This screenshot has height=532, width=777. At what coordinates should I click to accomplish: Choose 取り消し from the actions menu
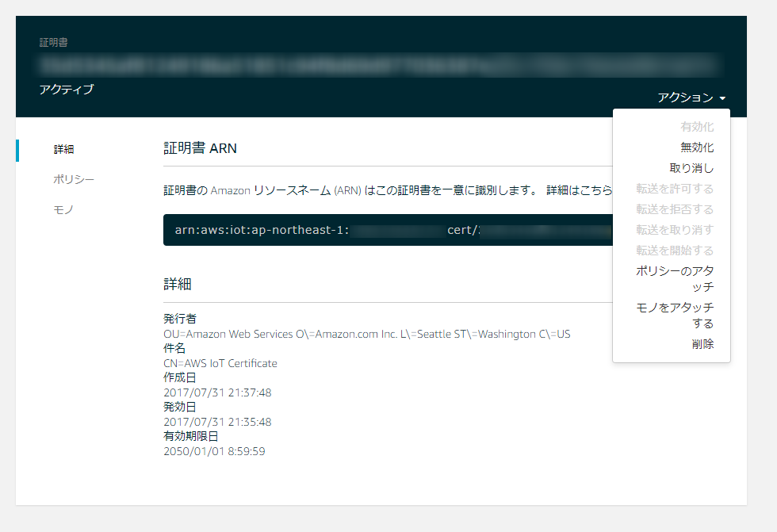(x=691, y=168)
